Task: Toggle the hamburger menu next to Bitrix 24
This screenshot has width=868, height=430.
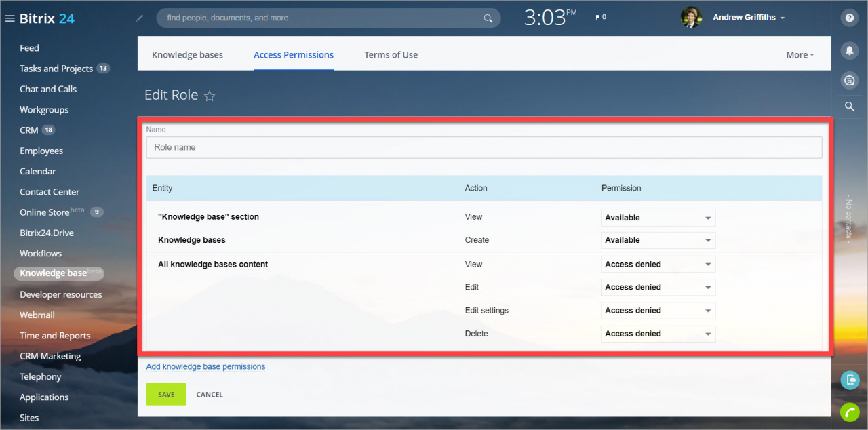Action: (x=9, y=18)
